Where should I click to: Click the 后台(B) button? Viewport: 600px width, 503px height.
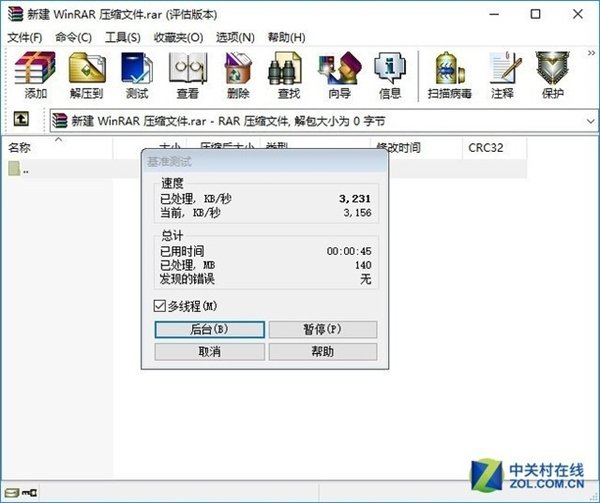(x=209, y=329)
